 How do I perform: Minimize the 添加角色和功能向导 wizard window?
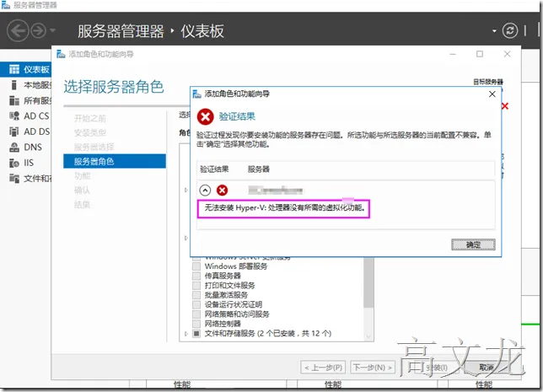[x=453, y=54]
